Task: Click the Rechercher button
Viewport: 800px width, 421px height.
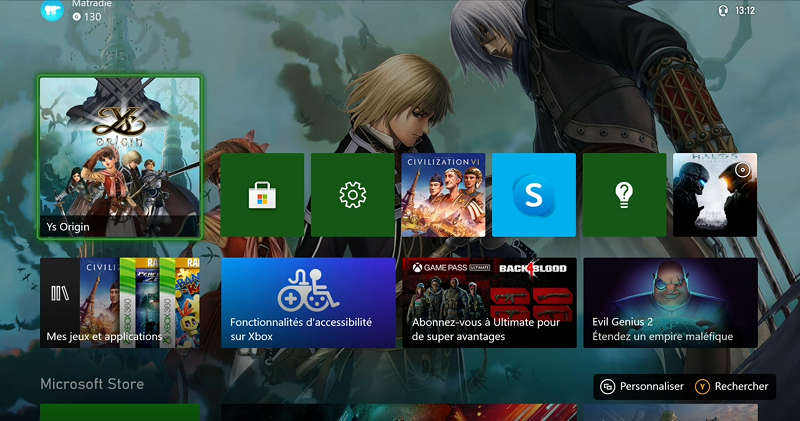Action: (x=732, y=386)
